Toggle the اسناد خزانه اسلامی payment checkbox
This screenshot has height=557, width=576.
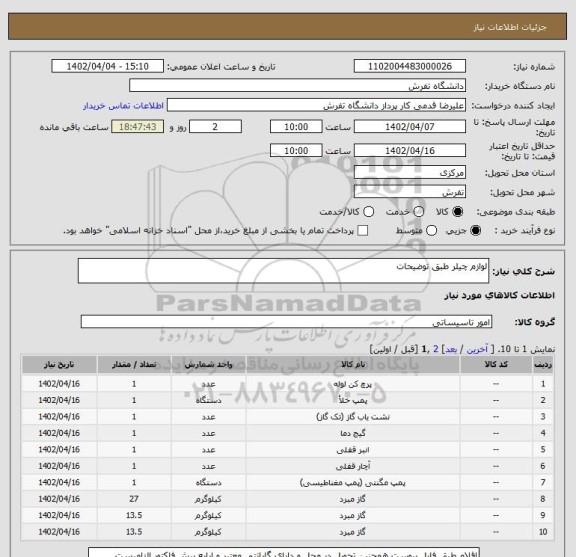[363, 230]
